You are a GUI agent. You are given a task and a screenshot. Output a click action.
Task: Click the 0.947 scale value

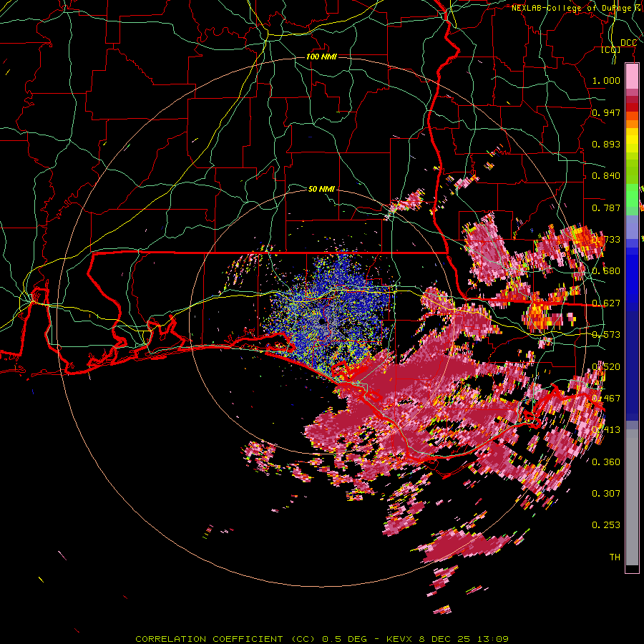[x=606, y=112]
